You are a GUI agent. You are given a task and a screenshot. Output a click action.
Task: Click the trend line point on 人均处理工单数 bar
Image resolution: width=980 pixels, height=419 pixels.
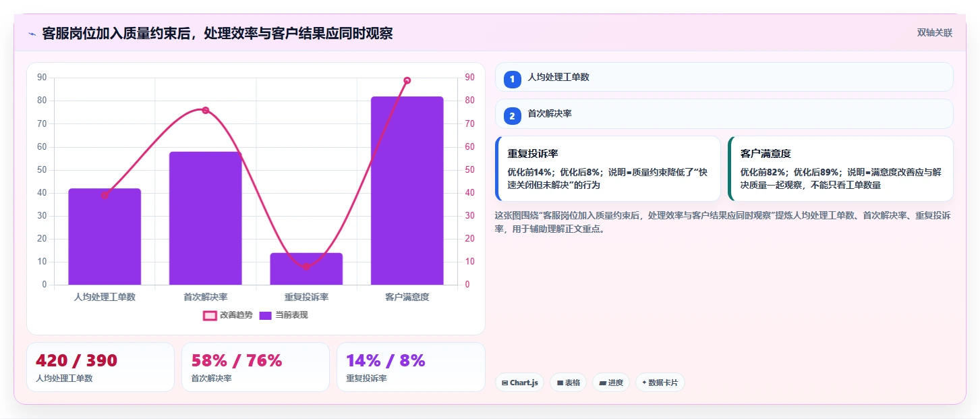(x=105, y=195)
